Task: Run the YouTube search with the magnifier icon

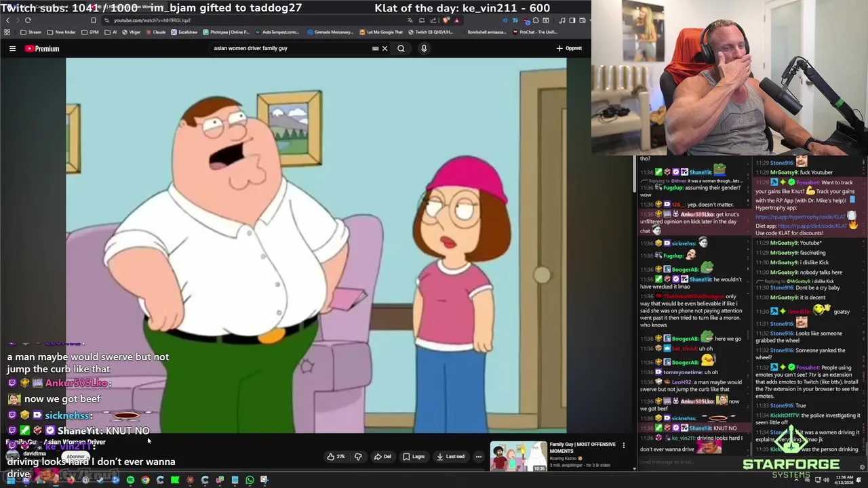Action: point(401,49)
